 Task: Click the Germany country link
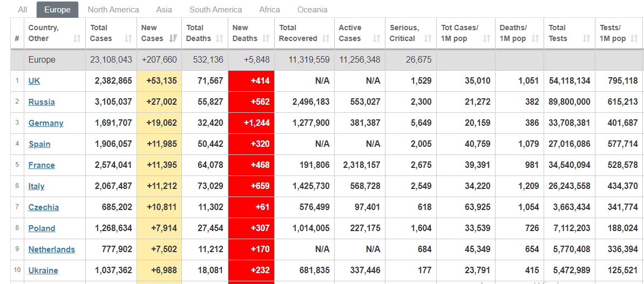[x=46, y=123]
